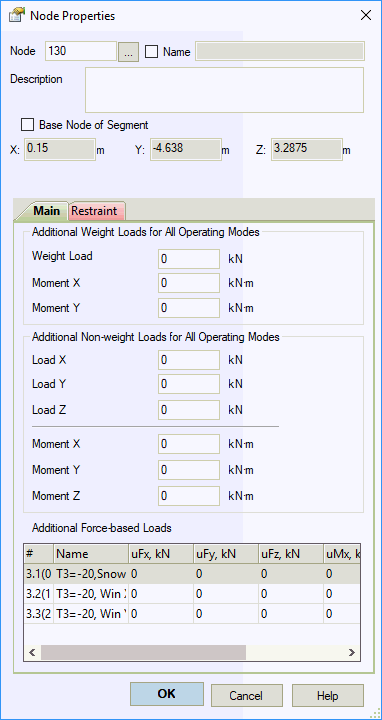
Task: Switch to the Restraint tab
Action: (96, 211)
